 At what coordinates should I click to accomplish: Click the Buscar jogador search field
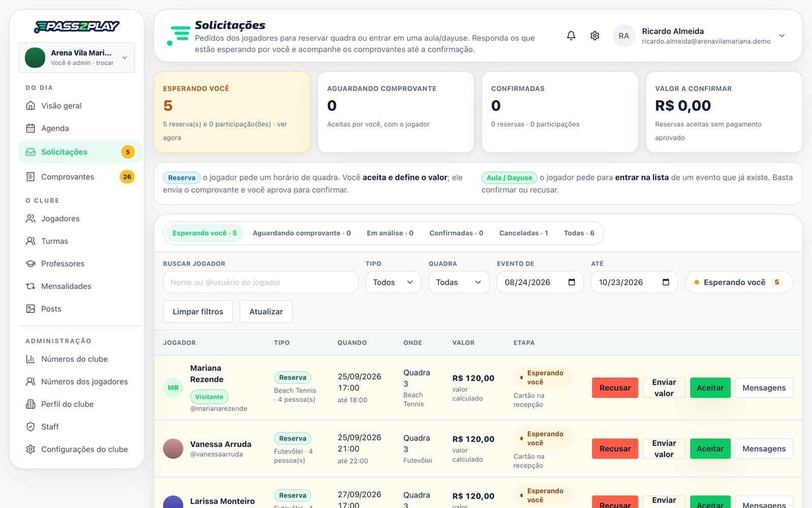click(x=260, y=282)
